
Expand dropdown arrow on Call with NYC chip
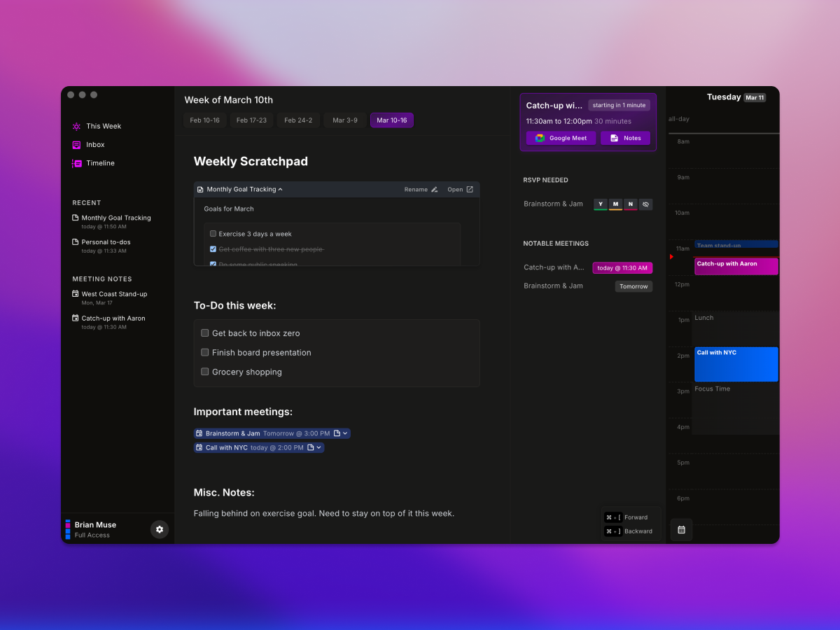coord(319,448)
